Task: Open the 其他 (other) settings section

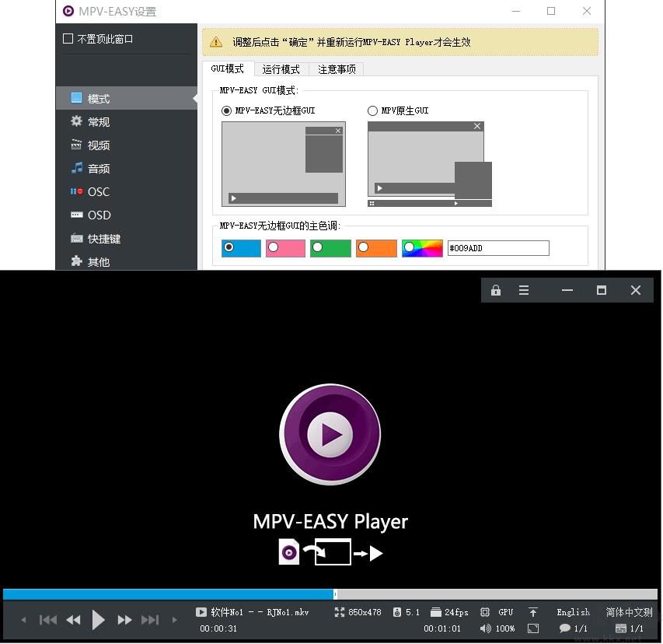Action: (98, 262)
